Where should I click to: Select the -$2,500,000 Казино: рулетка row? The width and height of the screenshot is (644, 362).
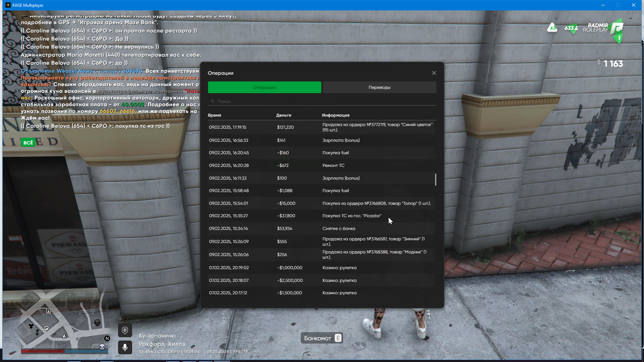(x=322, y=280)
